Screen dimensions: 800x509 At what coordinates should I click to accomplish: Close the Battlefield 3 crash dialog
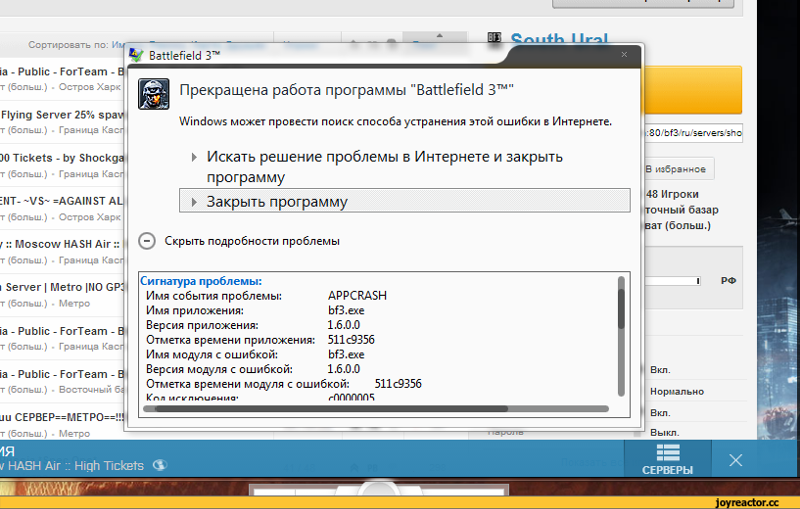[x=624, y=54]
